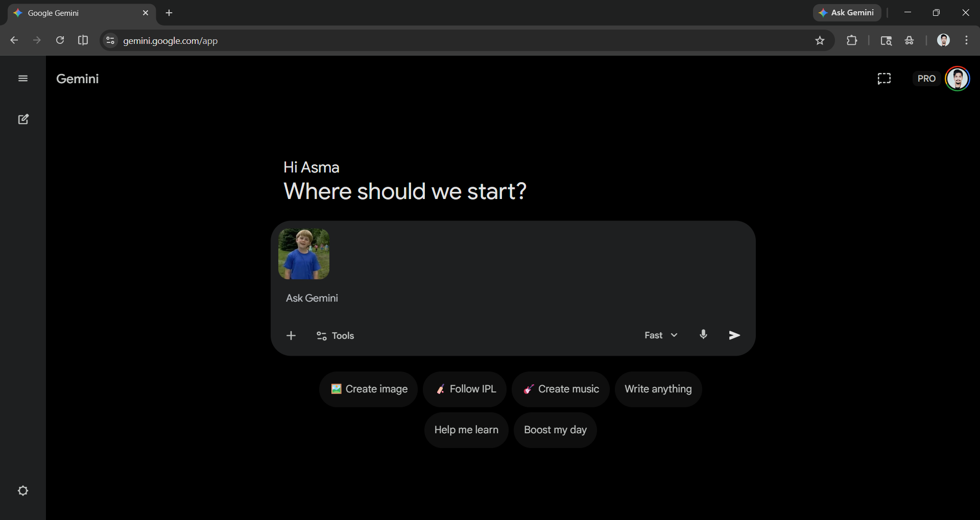Expand the Gemini sidebar with the hamburger icon
Screen dimensions: 980x520
pos(22,78)
